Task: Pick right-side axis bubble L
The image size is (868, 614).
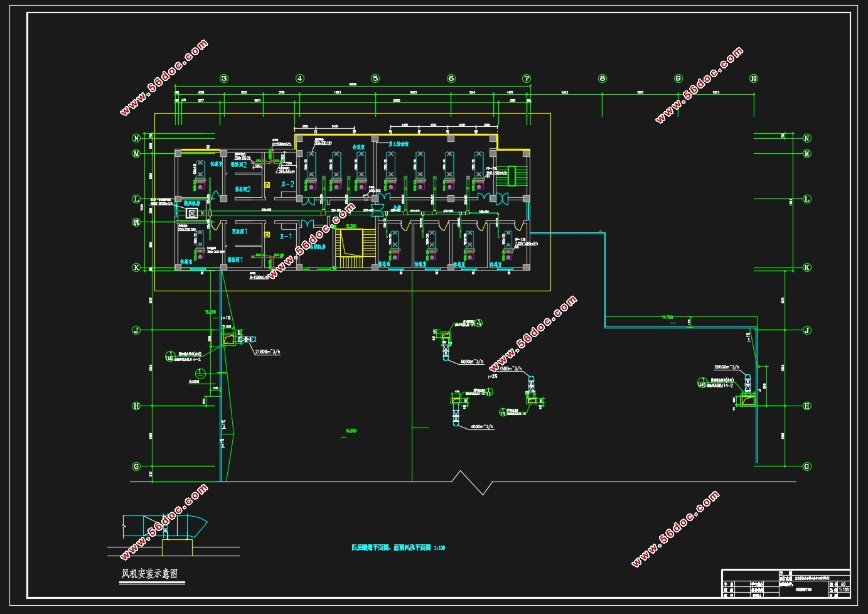Action: point(807,199)
